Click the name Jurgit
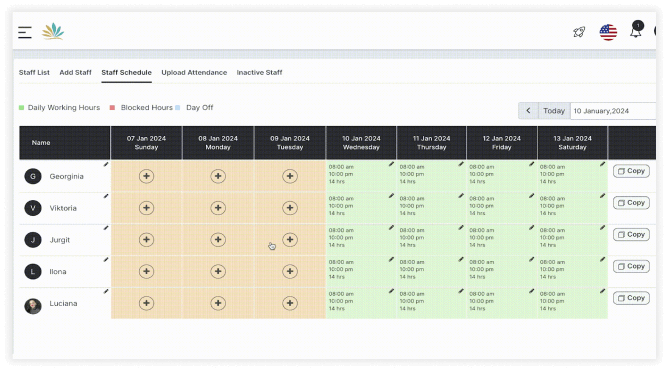The width and height of the screenshot is (668, 371). click(60, 240)
